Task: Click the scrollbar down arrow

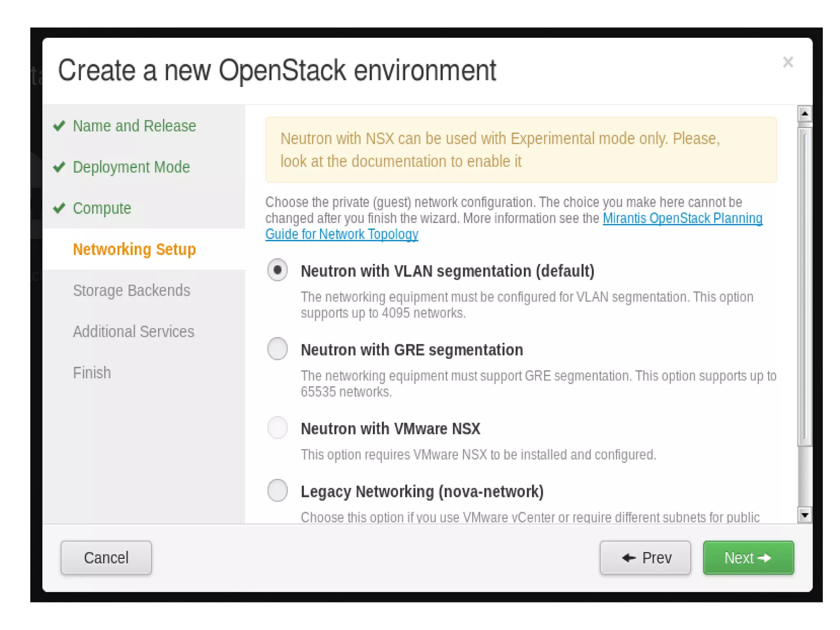Action: tap(805, 515)
